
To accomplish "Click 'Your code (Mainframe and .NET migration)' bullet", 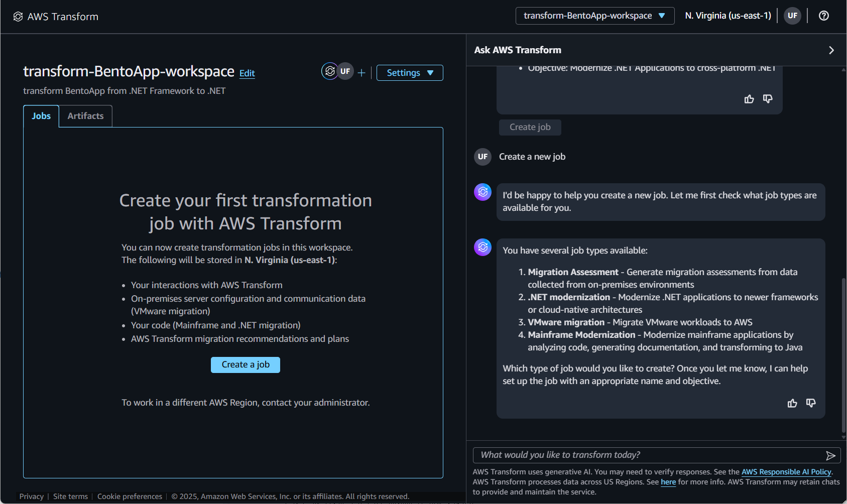I will point(216,325).
